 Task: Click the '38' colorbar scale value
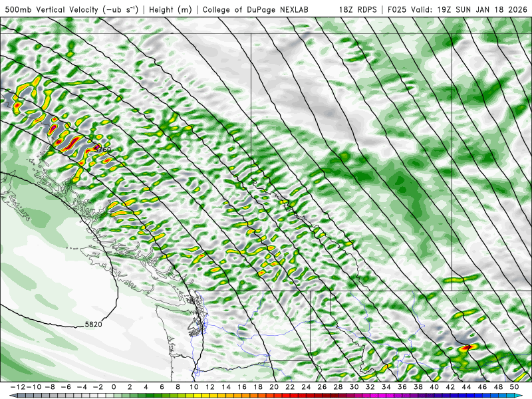pos(418,387)
